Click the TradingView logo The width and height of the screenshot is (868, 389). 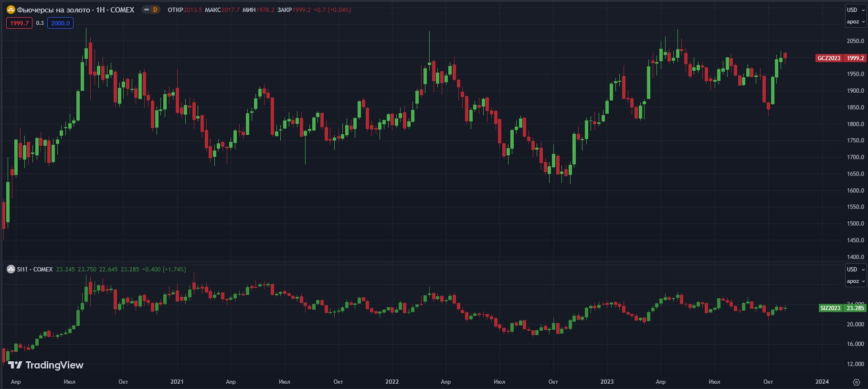[46, 365]
